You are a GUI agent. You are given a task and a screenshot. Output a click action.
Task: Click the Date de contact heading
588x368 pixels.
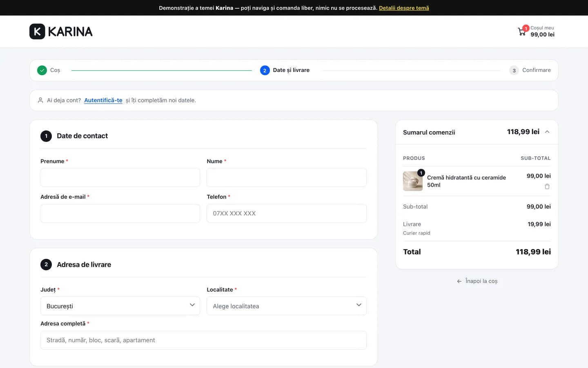click(82, 136)
